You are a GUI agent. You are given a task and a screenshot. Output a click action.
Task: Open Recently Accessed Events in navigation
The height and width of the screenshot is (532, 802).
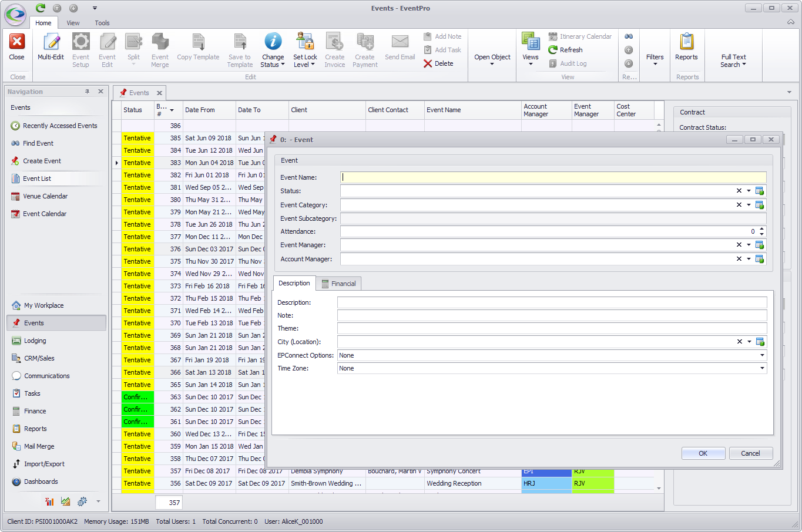tap(54, 126)
